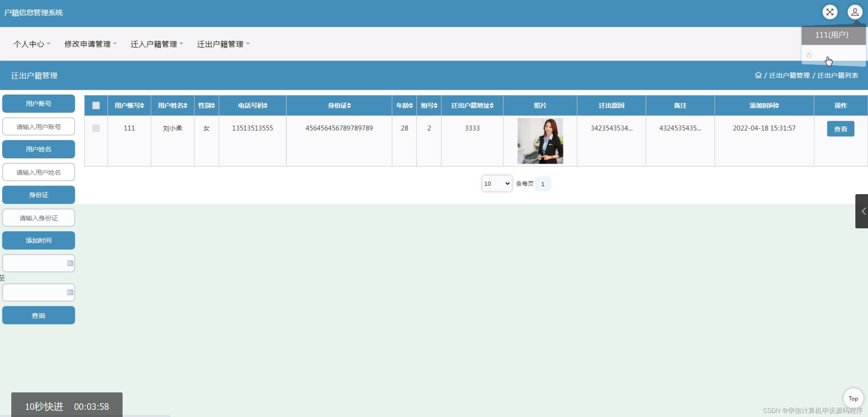Viewport: 868px width, 417px height.
Task: Expand the 迁出户籍管理 menu
Action: click(223, 44)
